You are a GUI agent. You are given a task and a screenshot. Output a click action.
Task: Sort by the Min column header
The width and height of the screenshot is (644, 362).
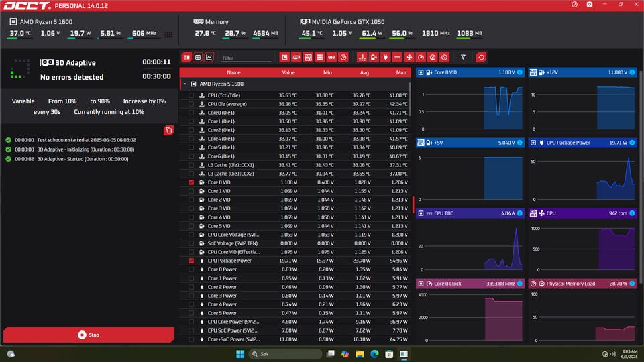tap(327, 72)
